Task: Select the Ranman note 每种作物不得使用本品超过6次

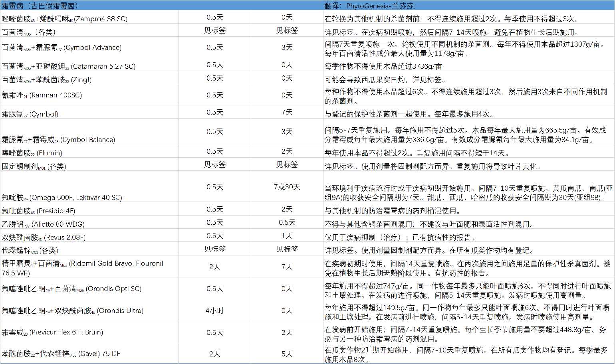Action: pos(466,96)
